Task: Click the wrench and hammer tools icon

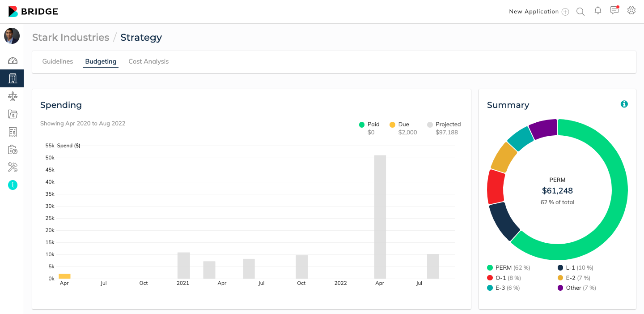Action: (13, 167)
